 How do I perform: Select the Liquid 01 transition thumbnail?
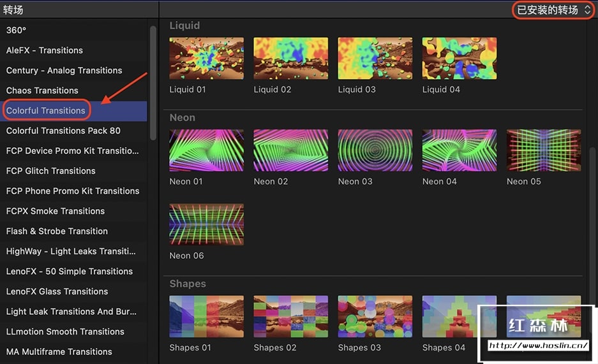[206, 58]
